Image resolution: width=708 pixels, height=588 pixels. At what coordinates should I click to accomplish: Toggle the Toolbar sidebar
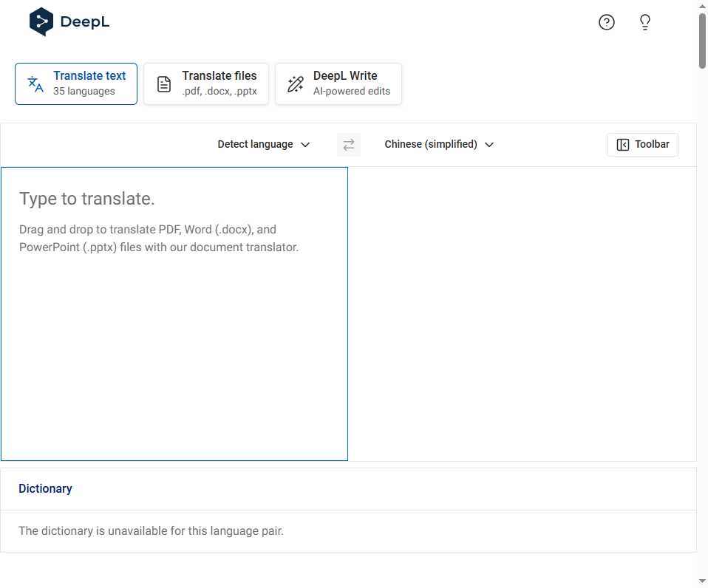[641, 144]
